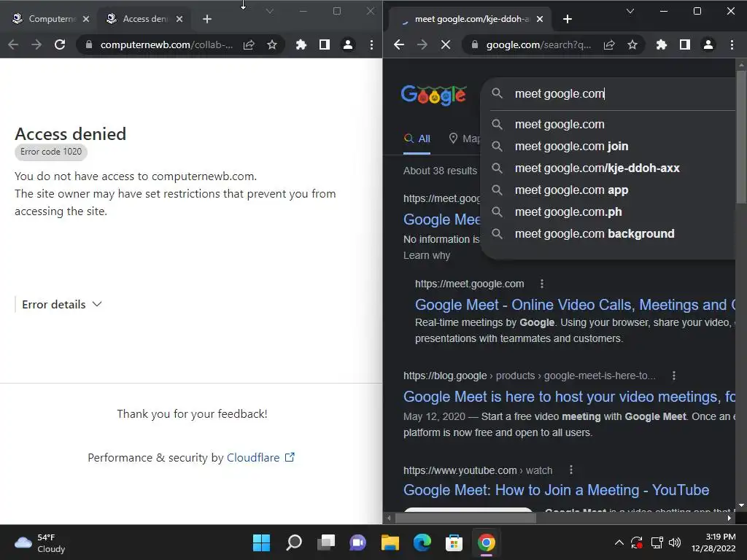Open new tab in right Chrome window
The image size is (747, 560).
[568, 19]
